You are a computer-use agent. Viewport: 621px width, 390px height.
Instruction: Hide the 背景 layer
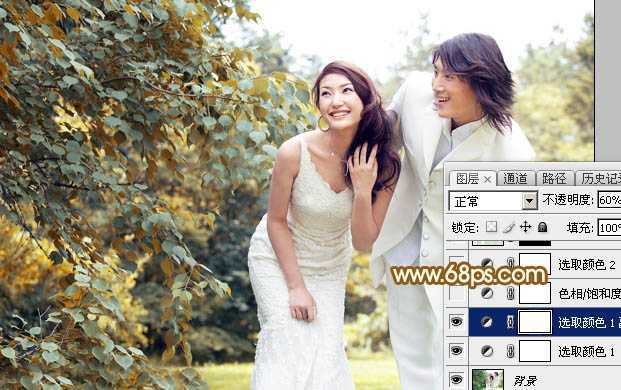(x=456, y=380)
